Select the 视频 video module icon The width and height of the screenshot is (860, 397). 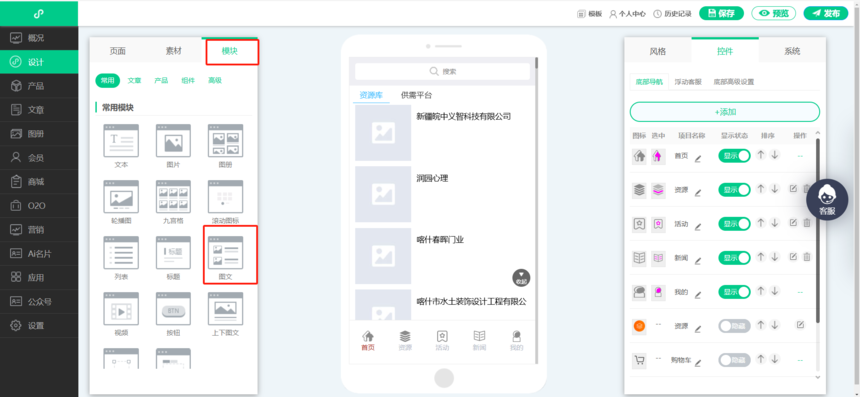click(x=121, y=309)
